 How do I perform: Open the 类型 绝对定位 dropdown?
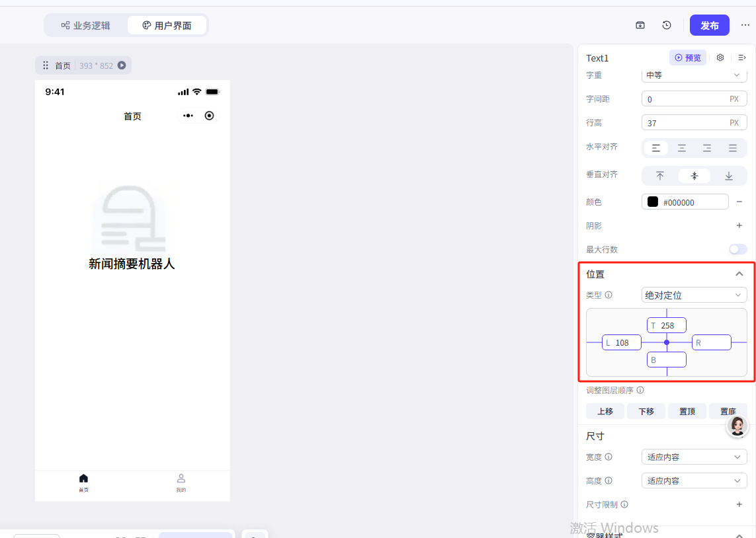[694, 295]
